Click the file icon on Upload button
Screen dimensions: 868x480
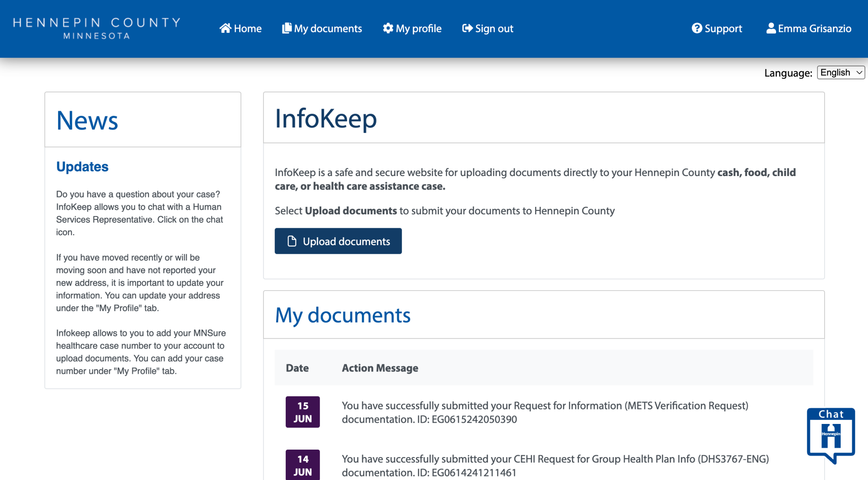(292, 241)
